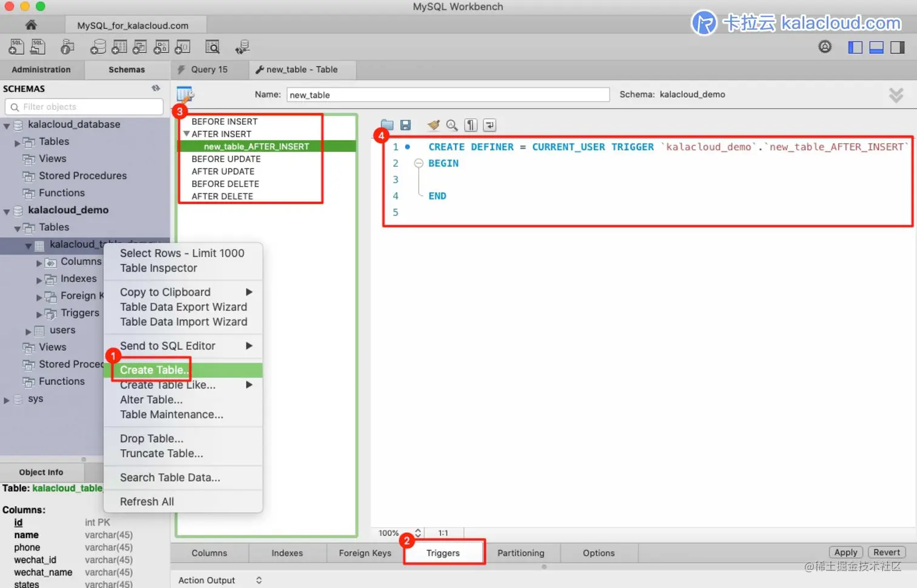Collapse the kalacloud_database schema

click(x=7, y=125)
